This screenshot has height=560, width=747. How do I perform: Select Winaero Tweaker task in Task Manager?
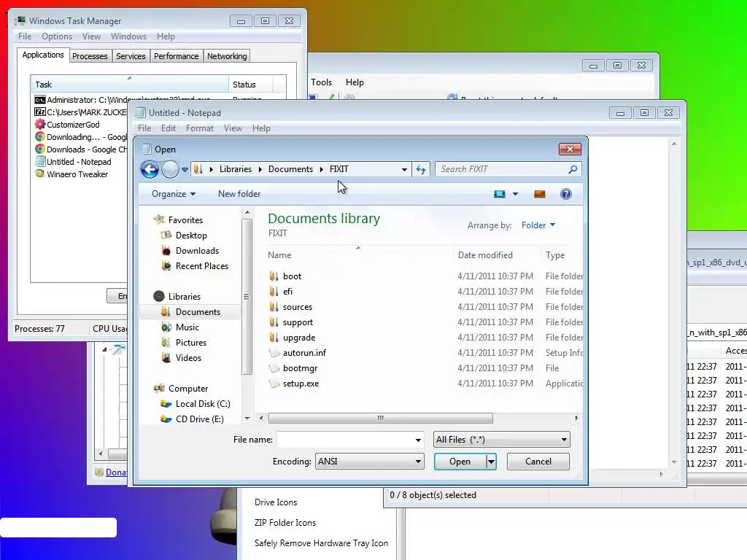(x=77, y=174)
